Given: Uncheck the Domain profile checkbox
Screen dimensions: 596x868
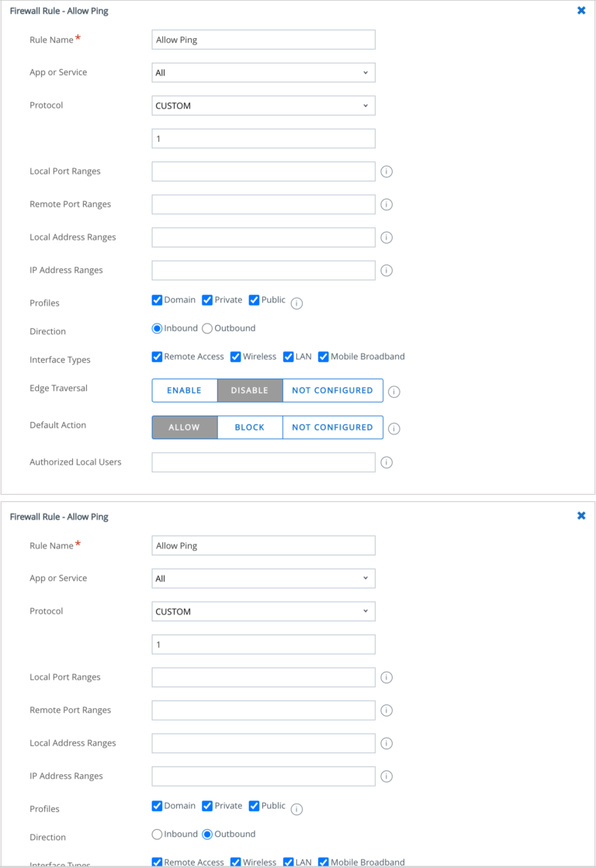Looking at the screenshot, I should click(157, 299).
